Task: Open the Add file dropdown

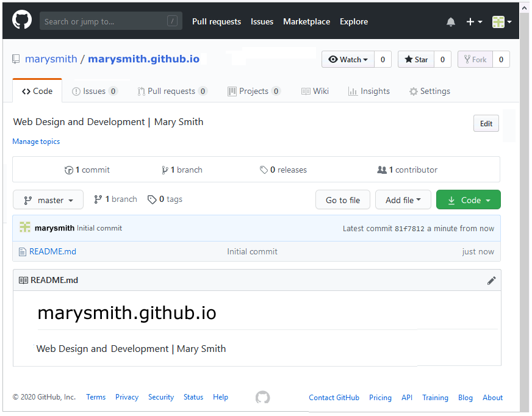Action: point(403,200)
